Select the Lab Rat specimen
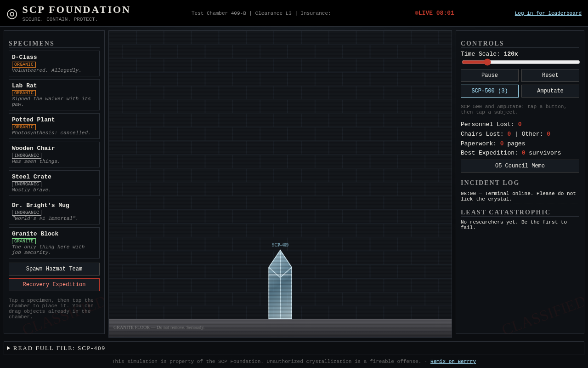This screenshot has width=588, height=368. click(x=54, y=95)
